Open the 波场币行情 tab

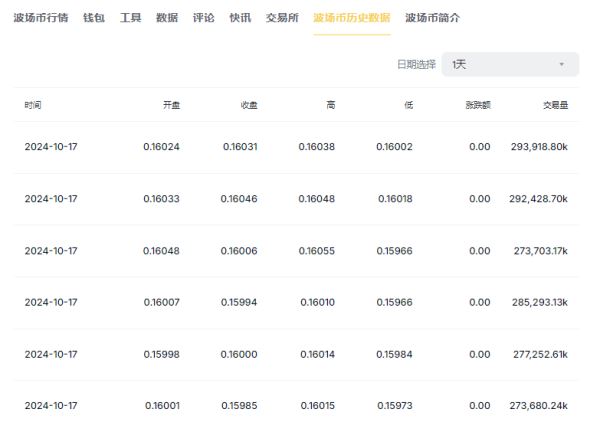click(41, 18)
